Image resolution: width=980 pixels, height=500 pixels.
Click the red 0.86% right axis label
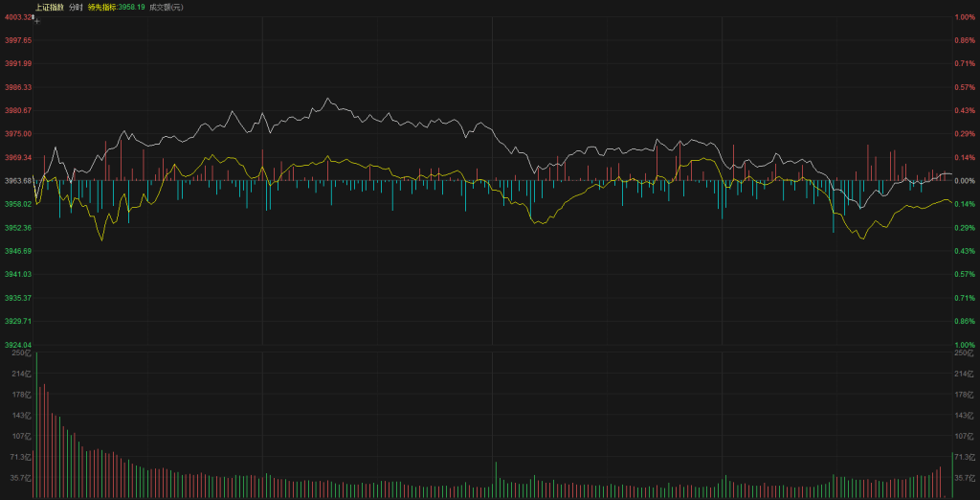click(964, 40)
